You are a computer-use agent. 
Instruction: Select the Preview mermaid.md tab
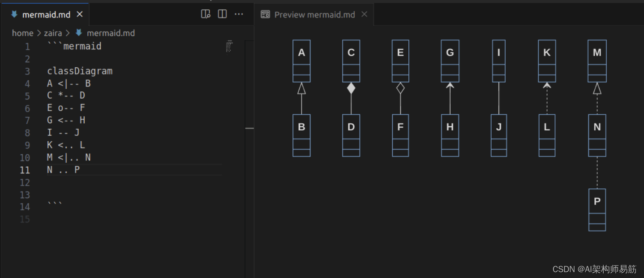click(314, 14)
